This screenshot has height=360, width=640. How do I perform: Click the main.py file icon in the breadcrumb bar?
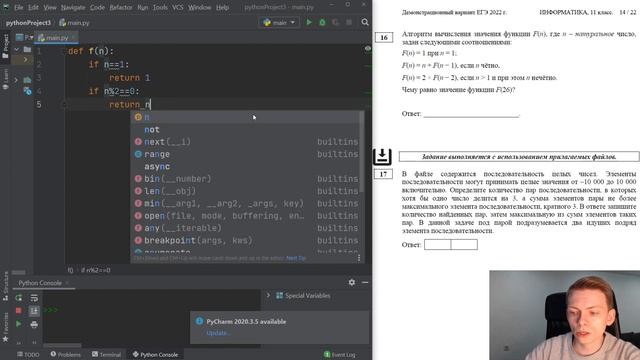(x=62, y=22)
